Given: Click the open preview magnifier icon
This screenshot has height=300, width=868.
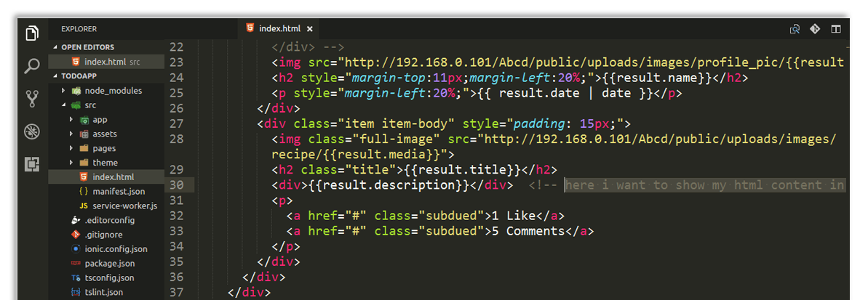Looking at the screenshot, I should pos(795,29).
